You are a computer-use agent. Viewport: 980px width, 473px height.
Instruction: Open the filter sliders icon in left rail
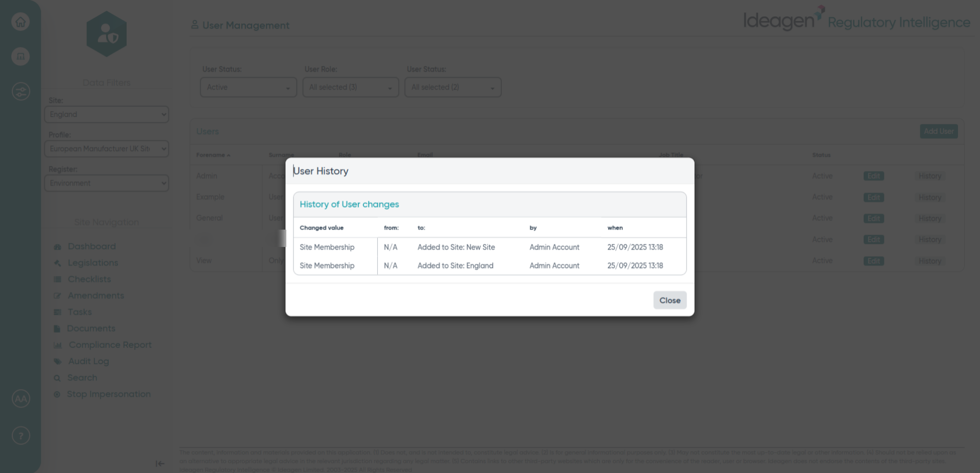pyautogui.click(x=20, y=92)
